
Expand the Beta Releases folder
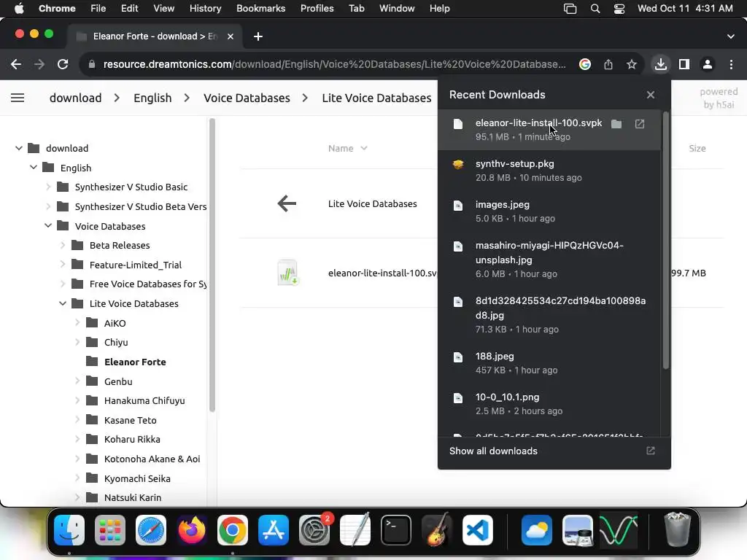[63, 245]
